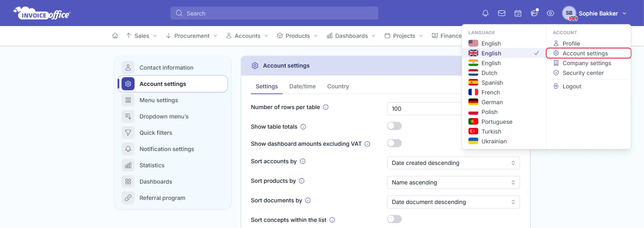This screenshot has height=228, width=644.
Task: Select the Indian flag English option
Action: [504, 63]
